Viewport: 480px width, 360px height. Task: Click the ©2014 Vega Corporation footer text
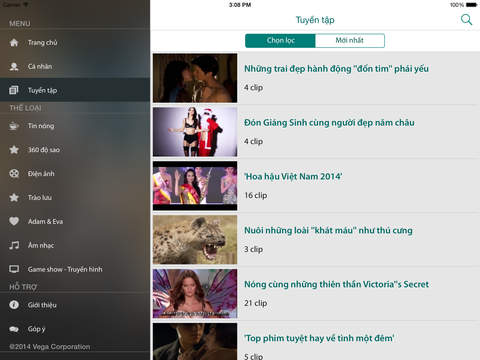click(50, 347)
